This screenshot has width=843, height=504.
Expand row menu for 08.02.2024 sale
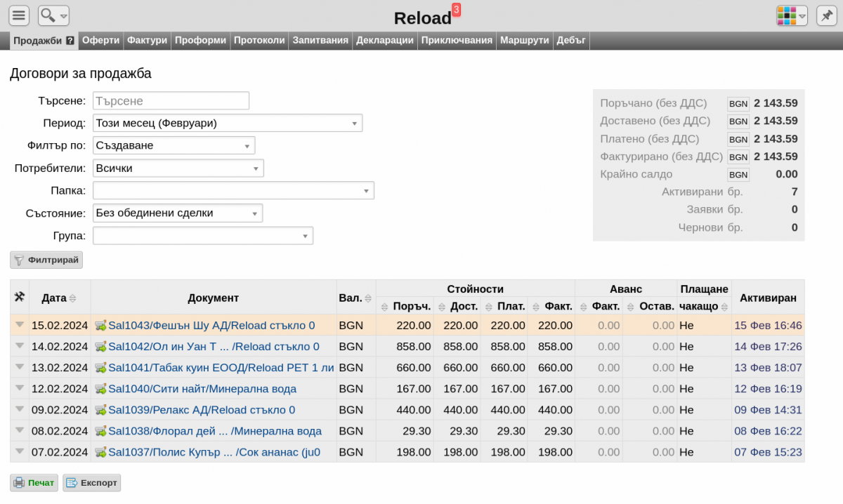pyautogui.click(x=20, y=430)
